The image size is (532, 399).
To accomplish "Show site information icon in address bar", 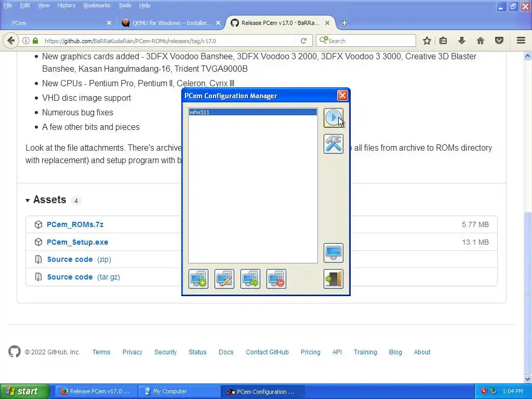I will [x=26, y=41].
